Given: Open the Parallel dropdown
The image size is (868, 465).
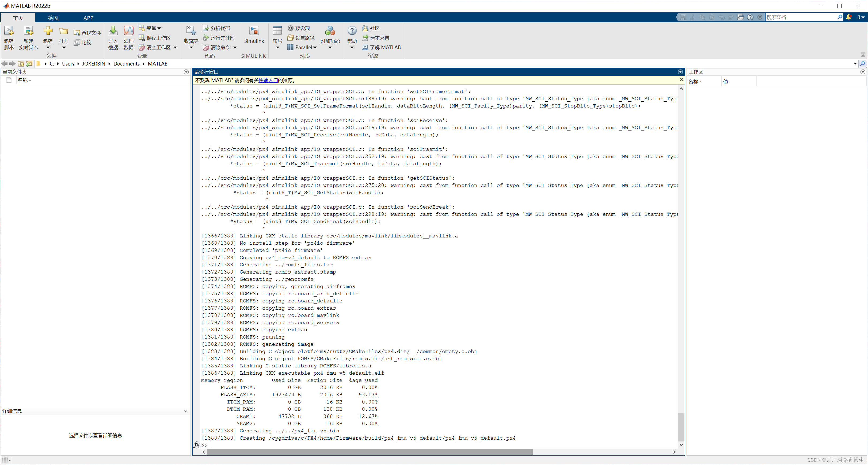Looking at the screenshot, I should (x=302, y=48).
